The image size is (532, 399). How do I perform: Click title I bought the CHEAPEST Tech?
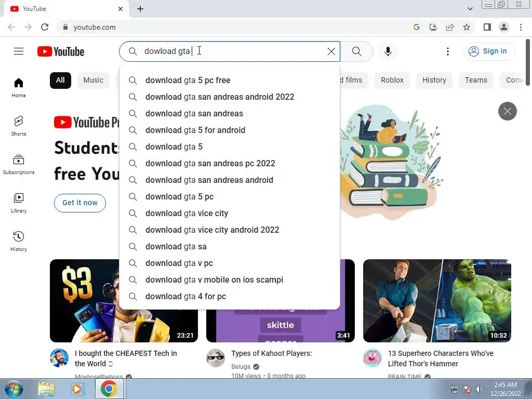(126, 358)
